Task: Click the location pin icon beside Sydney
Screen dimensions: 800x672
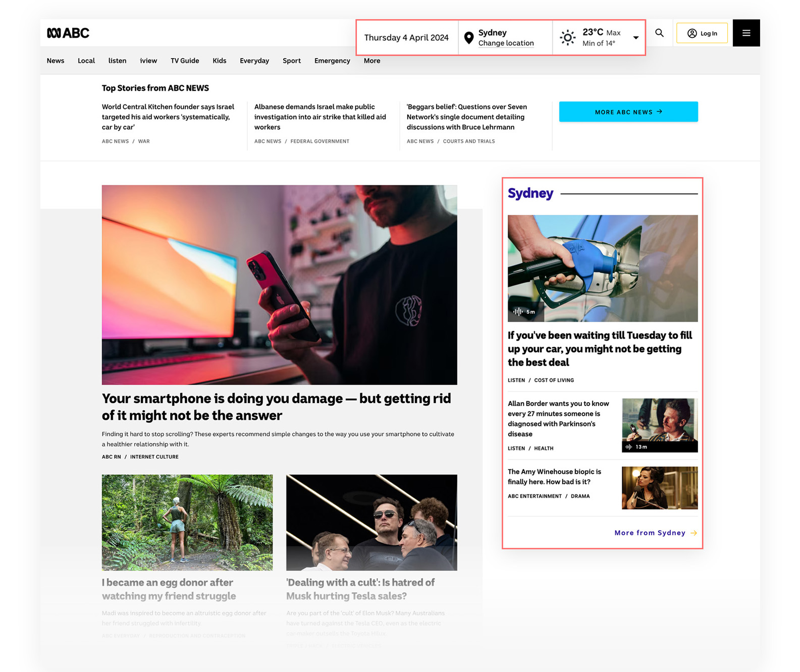Action: (469, 38)
